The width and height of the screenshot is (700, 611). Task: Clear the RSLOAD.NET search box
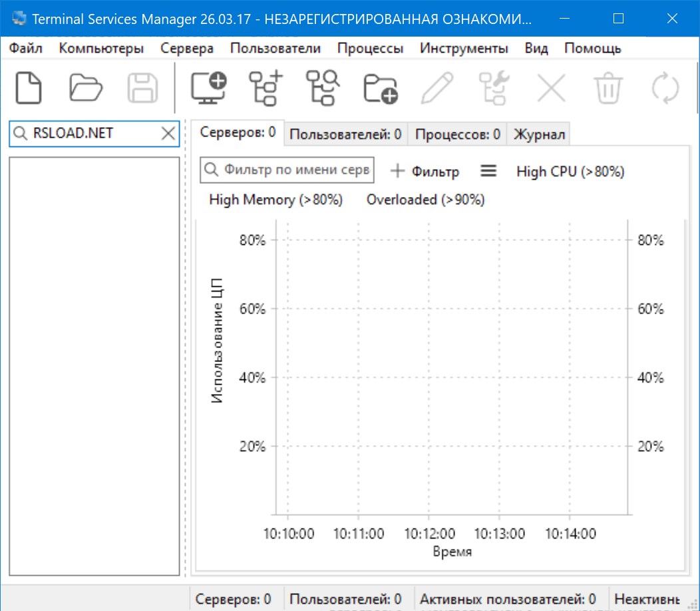pos(169,134)
